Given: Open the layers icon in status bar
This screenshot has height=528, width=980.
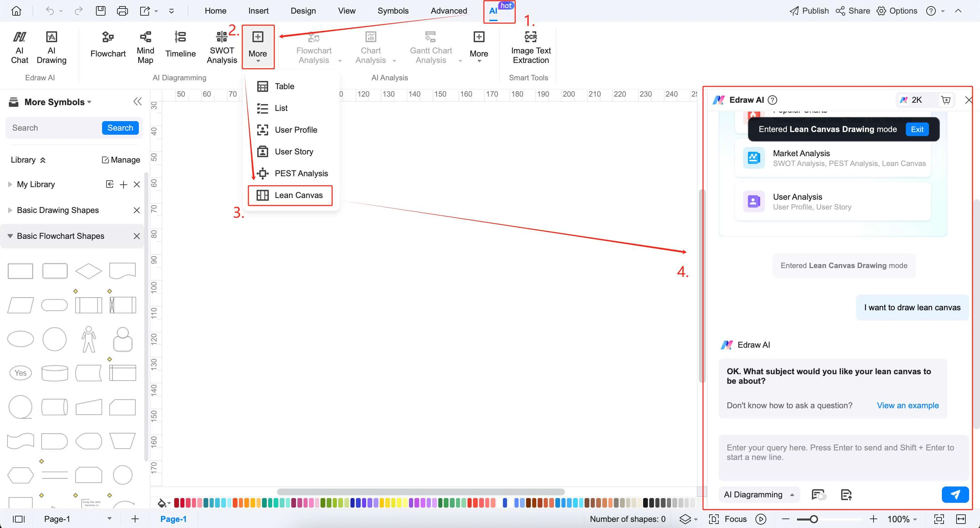Looking at the screenshot, I should 685,519.
